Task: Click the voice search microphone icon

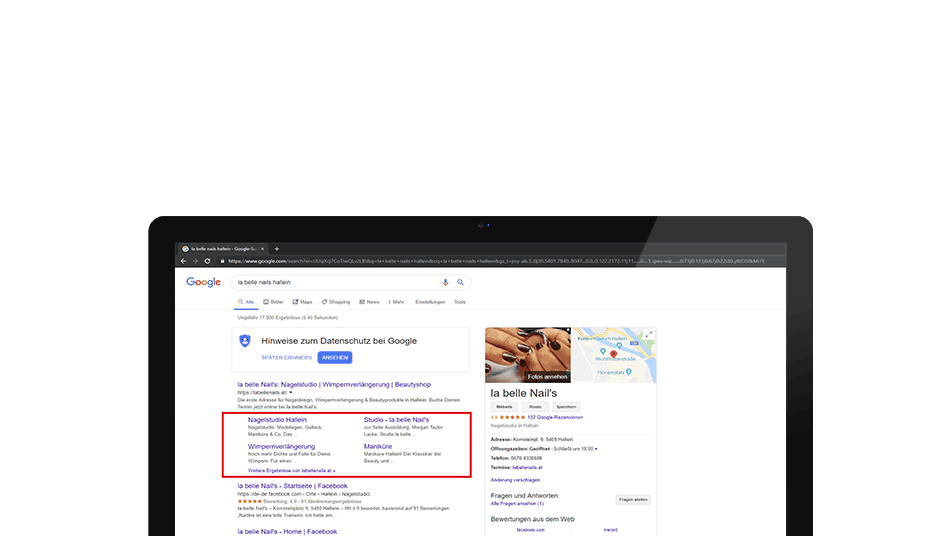Action: [x=445, y=282]
